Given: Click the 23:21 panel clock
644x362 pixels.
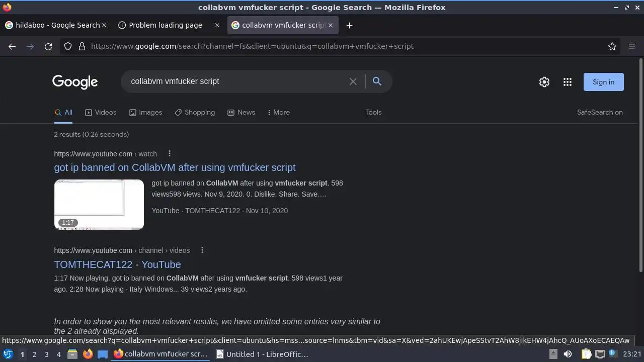Looking at the screenshot, I should [632, 354].
